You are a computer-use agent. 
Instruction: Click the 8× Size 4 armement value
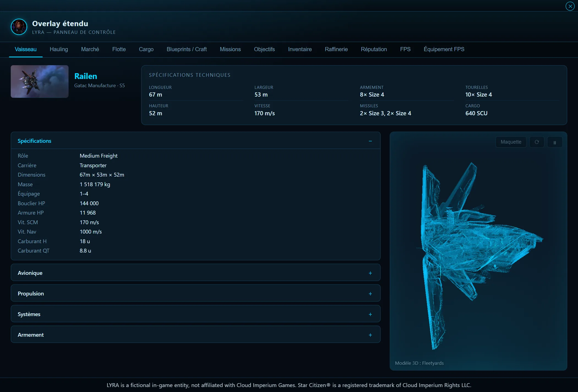pos(372,95)
